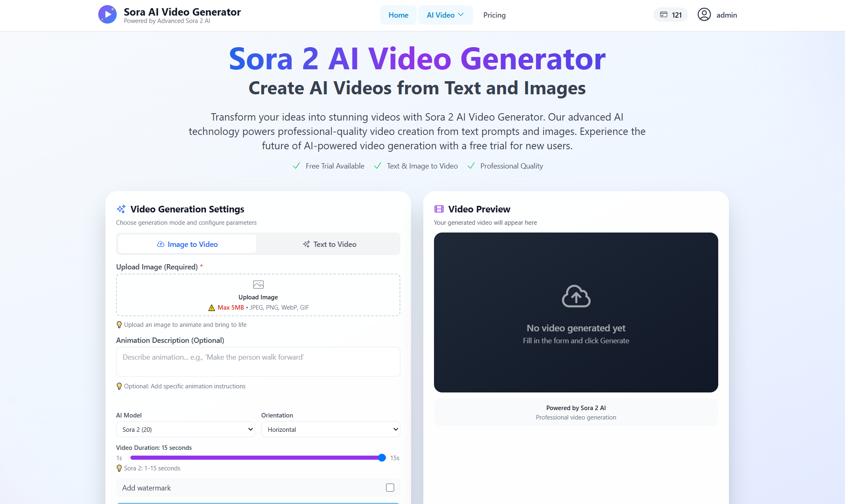The image size is (845, 504).
Task: Click the film strip icon beside Video Preview
Action: (439, 209)
